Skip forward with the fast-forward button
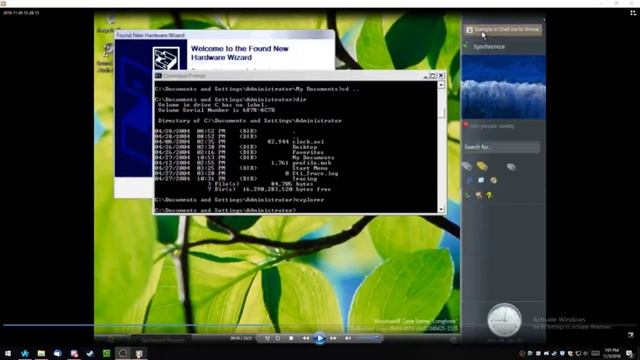This screenshot has width=640, height=360. pyautogui.click(x=333, y=338)
